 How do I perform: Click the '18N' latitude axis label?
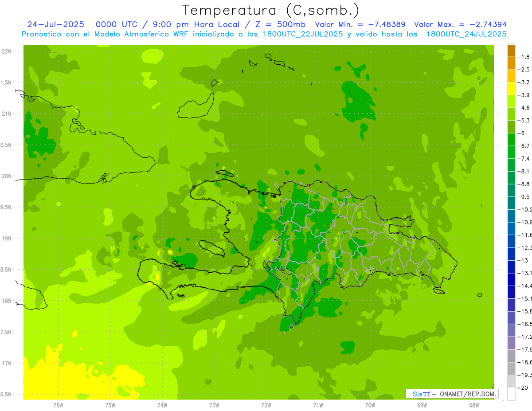[x=7, y=301]
